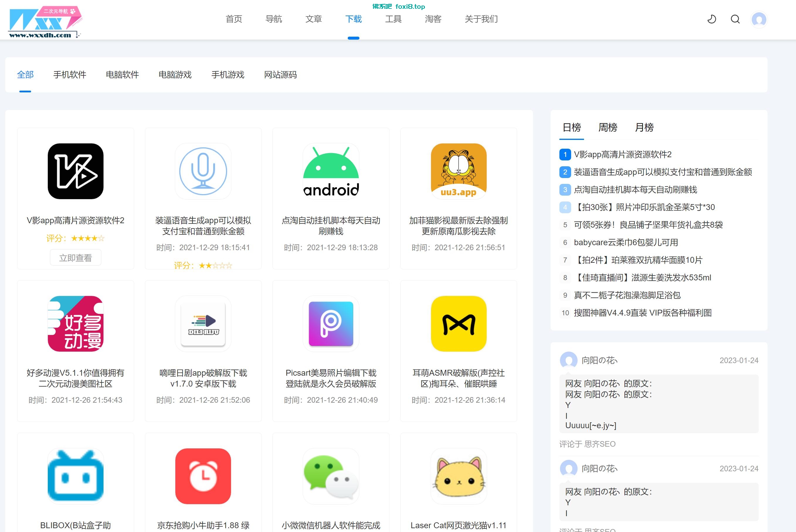Open 关于我们 in top navigation
The height and width of the screenshot is (532, 796).
pyautogui.click(x=481, y=19)
